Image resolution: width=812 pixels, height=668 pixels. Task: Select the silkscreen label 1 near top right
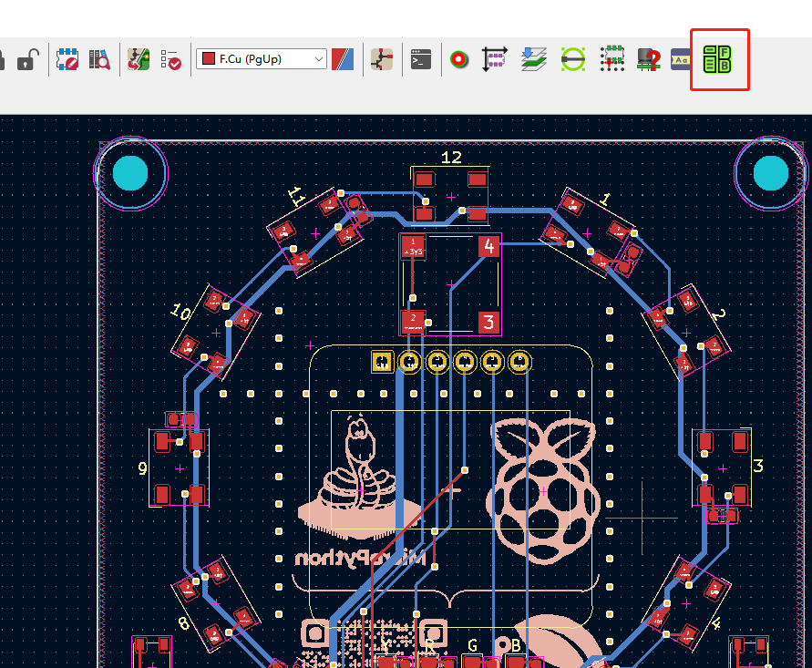point(604,199)
